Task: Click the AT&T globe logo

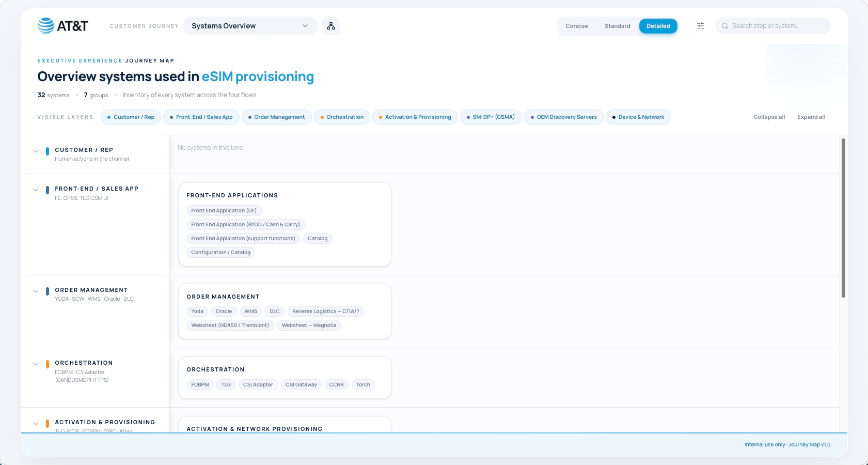Action: [46, 26]
